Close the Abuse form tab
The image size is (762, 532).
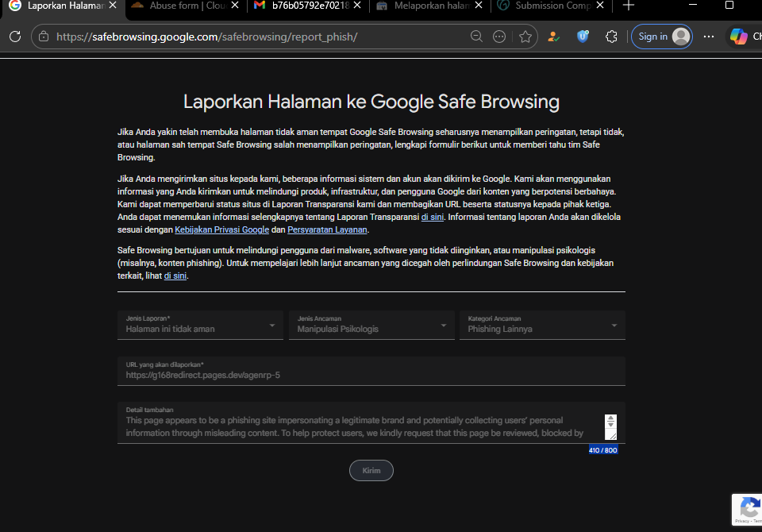235,5
